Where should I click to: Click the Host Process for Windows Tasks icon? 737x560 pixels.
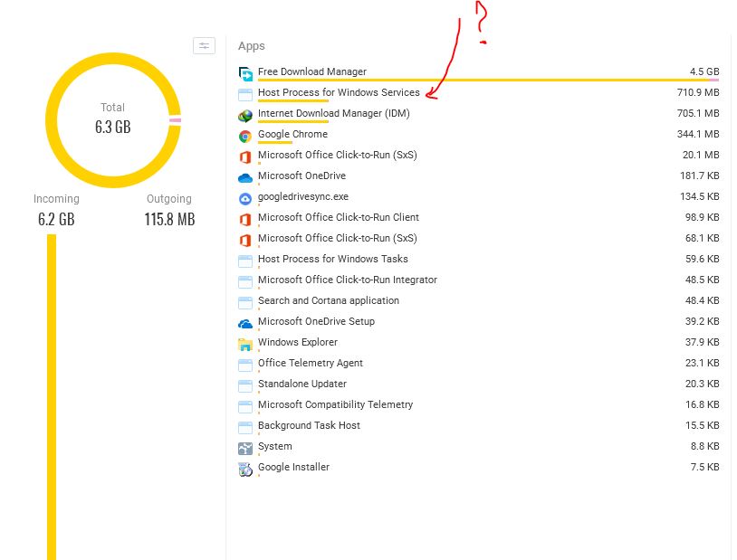click(245, 261)
